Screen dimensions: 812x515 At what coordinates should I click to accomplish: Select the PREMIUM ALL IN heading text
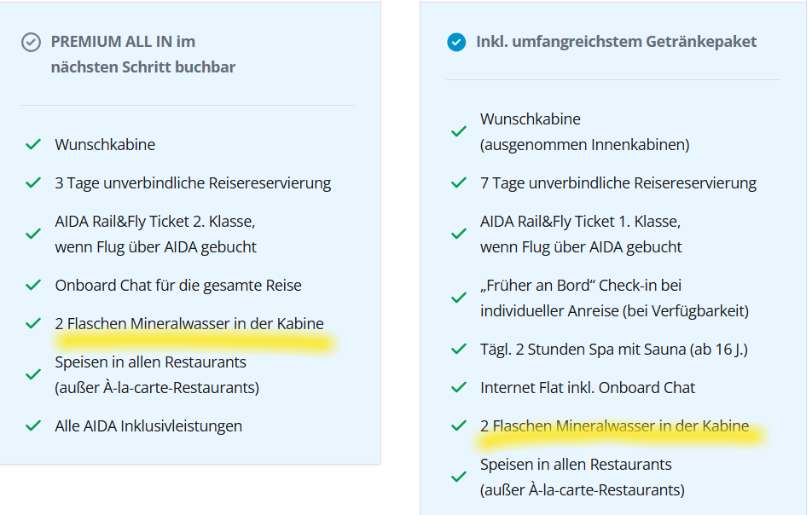tap(123, 42)
